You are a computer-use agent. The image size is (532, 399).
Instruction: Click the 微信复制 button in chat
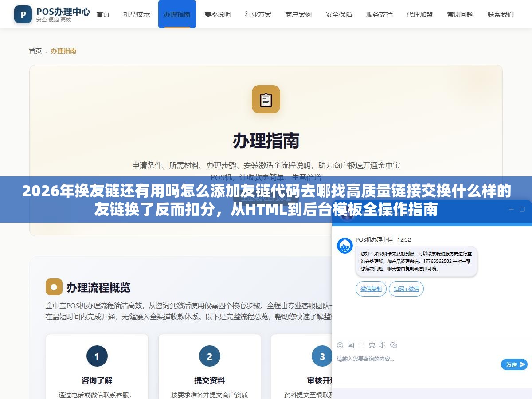371,289
